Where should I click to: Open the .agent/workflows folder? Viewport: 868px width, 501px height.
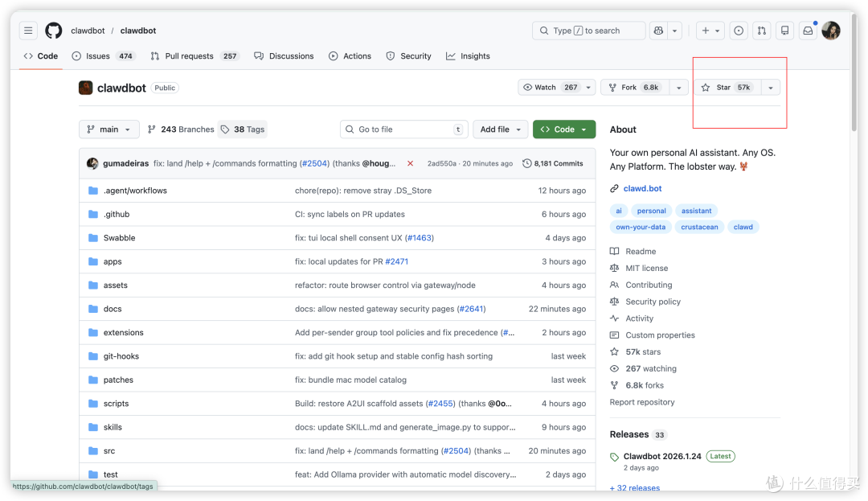(x=135, y=191)
